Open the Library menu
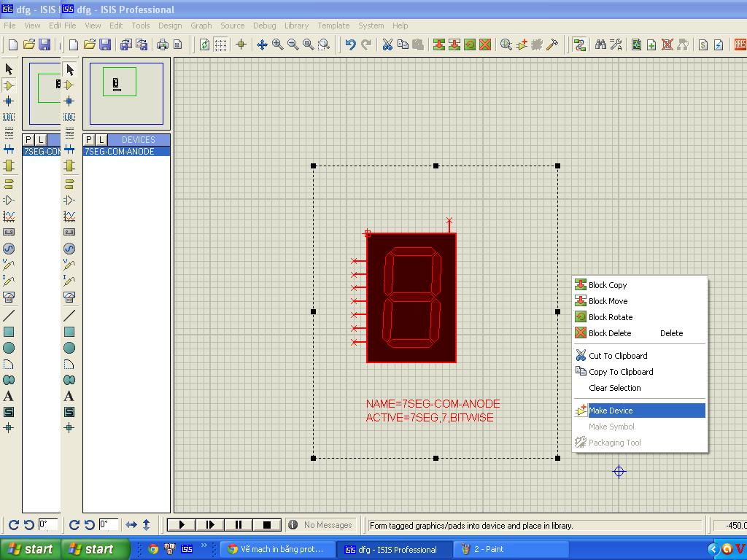The width and height of the screenshot is (747, 560). click(x=296, y=26)
